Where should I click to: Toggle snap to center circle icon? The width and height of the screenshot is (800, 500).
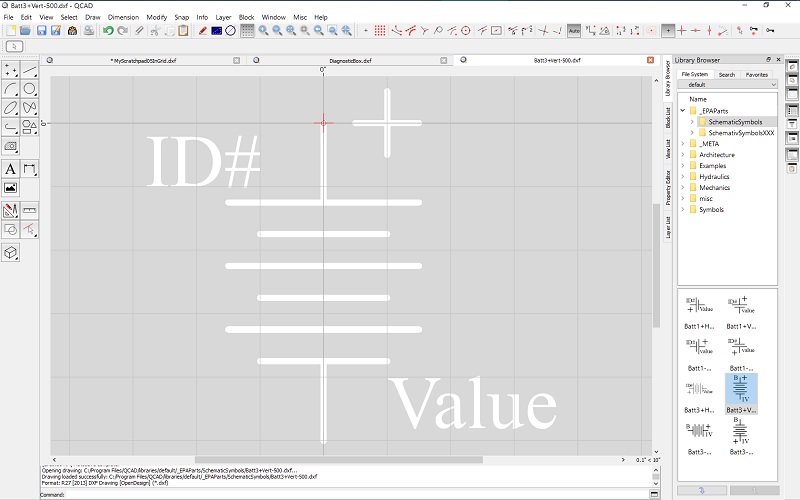coord(465,31)
